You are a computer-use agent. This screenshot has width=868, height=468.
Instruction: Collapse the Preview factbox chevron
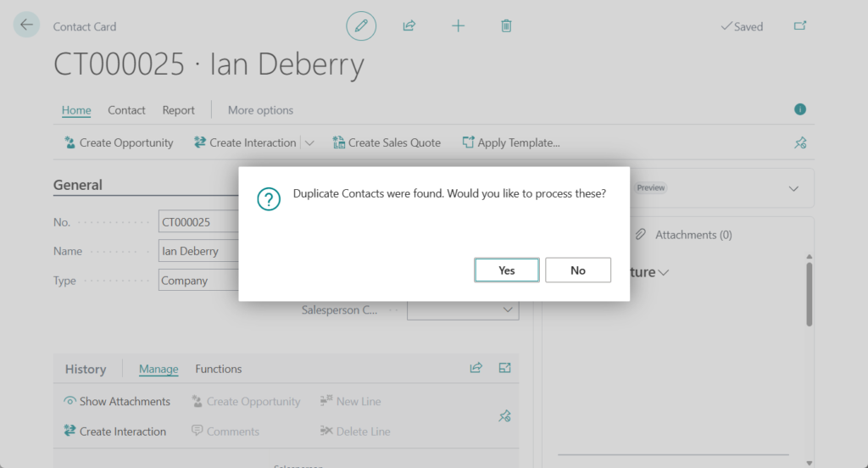793,188
